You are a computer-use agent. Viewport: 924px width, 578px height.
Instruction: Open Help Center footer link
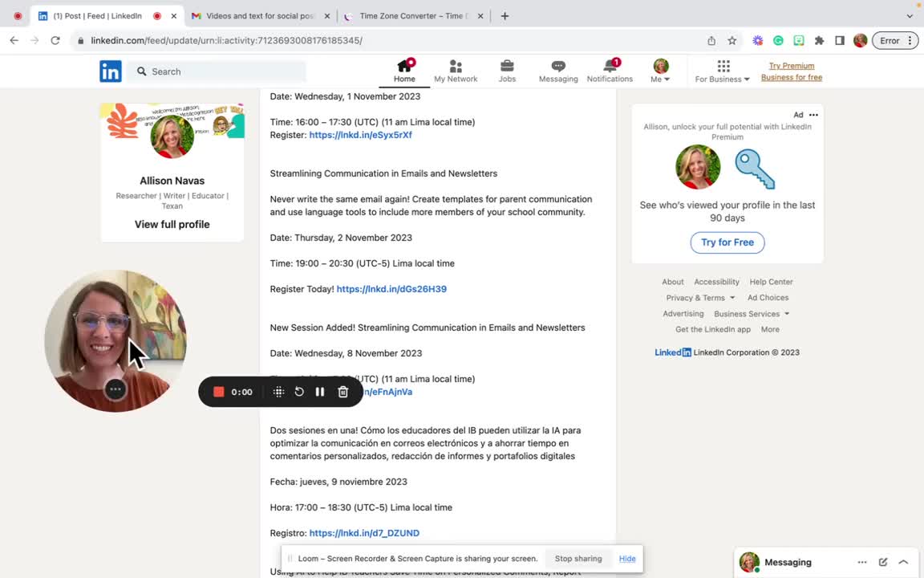771,282
